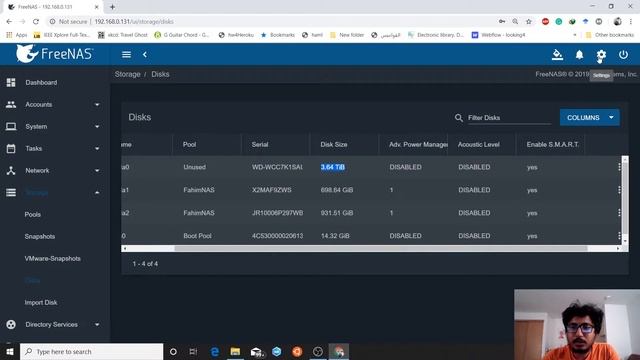
Task: Click horizontal scrollbar of disks table
Action: 380,248
